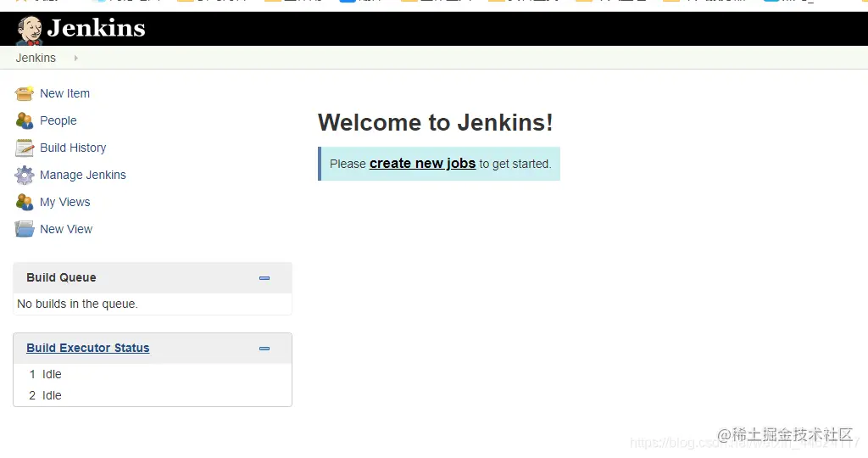
Task: Click the 'No builds in the queue.' text
Action: coord(77,304)
